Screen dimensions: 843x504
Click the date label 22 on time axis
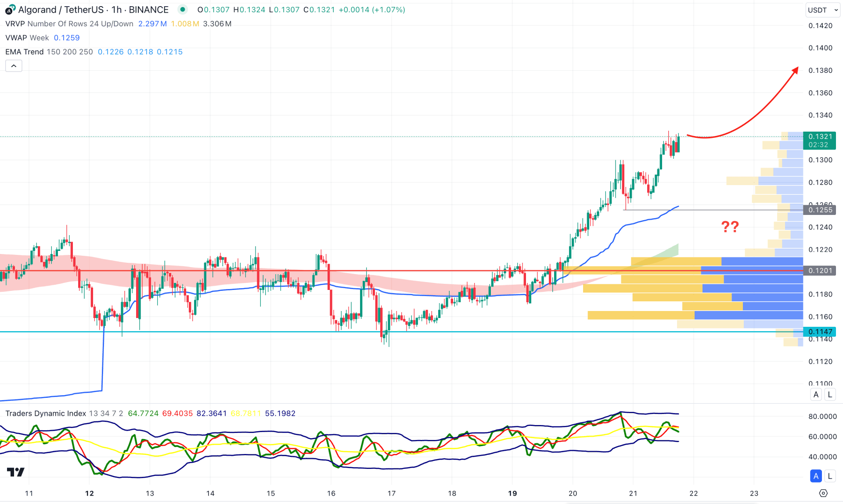click(694, 493)
